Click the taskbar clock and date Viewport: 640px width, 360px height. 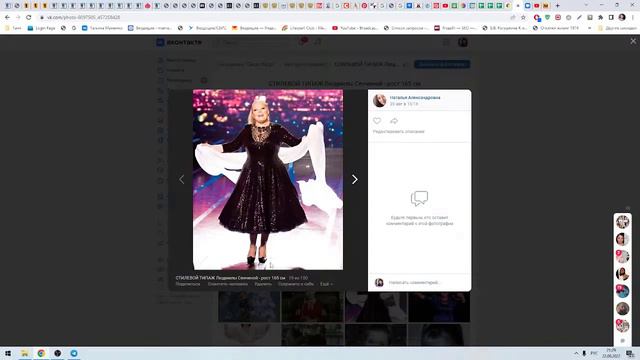611,353
